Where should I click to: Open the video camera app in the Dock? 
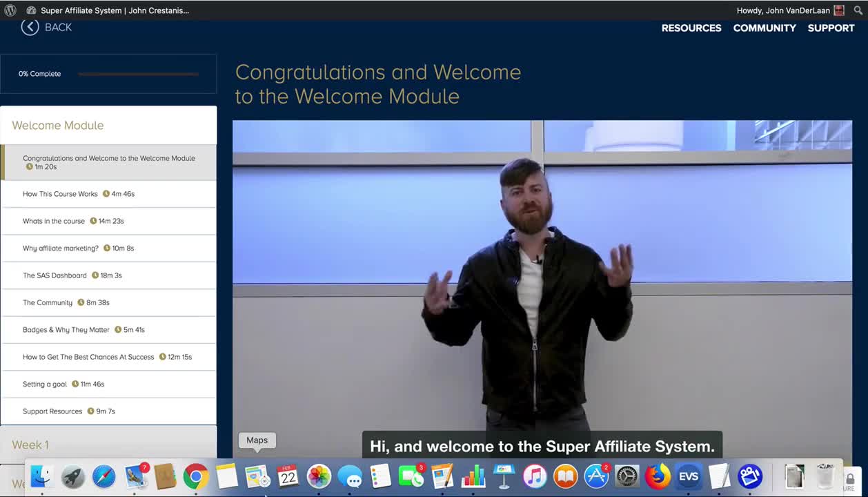pos(750,476)
